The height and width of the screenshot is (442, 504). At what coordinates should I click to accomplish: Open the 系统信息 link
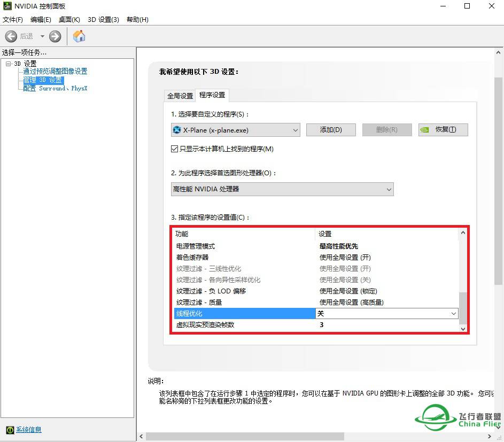click(29, 430)
